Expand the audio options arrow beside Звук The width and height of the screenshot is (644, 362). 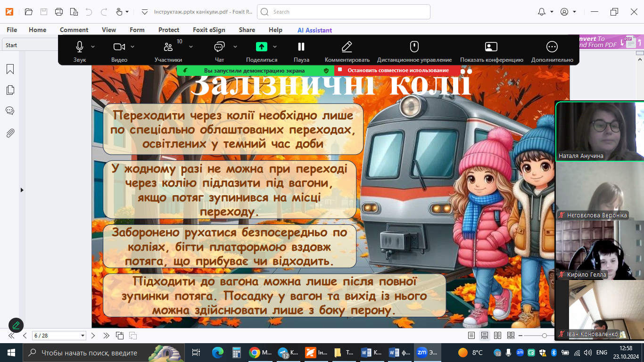click(93, 47)
